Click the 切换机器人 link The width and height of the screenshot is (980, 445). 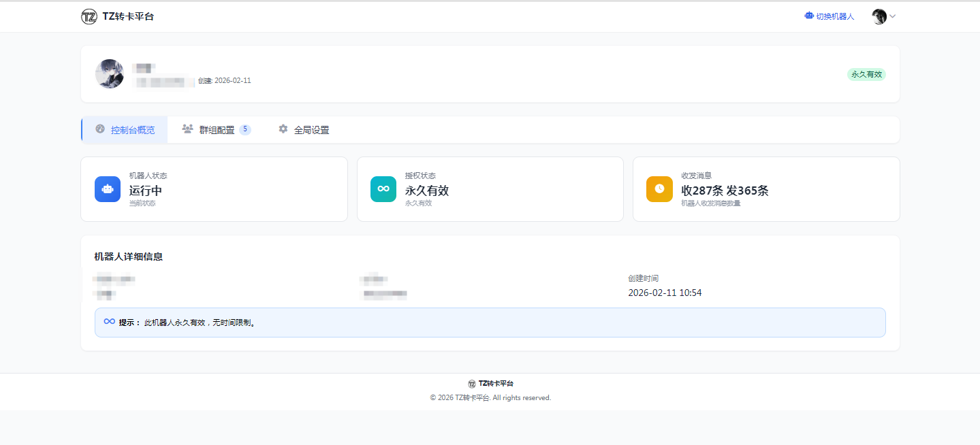[835, 16]
